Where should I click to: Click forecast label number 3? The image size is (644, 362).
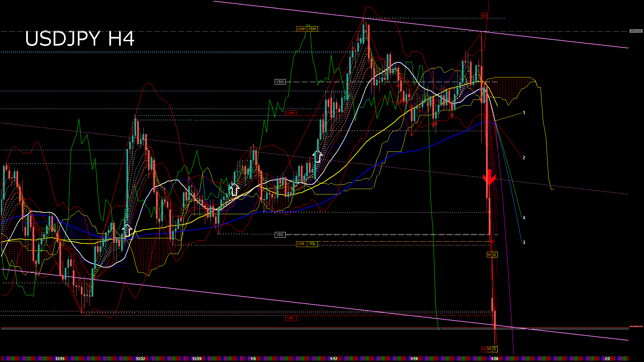524,242
